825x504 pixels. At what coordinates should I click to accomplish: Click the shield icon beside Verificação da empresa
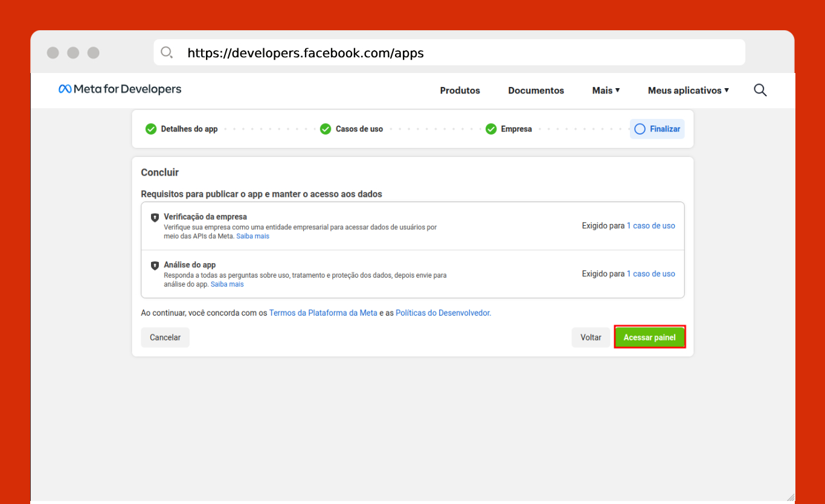[x=155, y=217]
